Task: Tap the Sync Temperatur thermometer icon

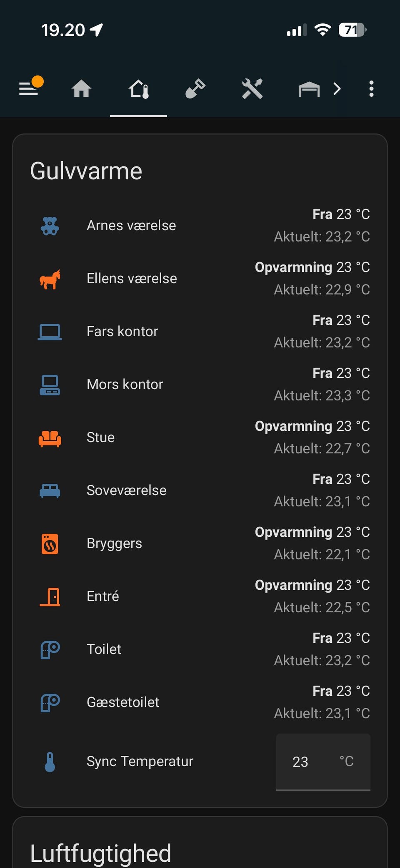Action: tap(50, 762)
